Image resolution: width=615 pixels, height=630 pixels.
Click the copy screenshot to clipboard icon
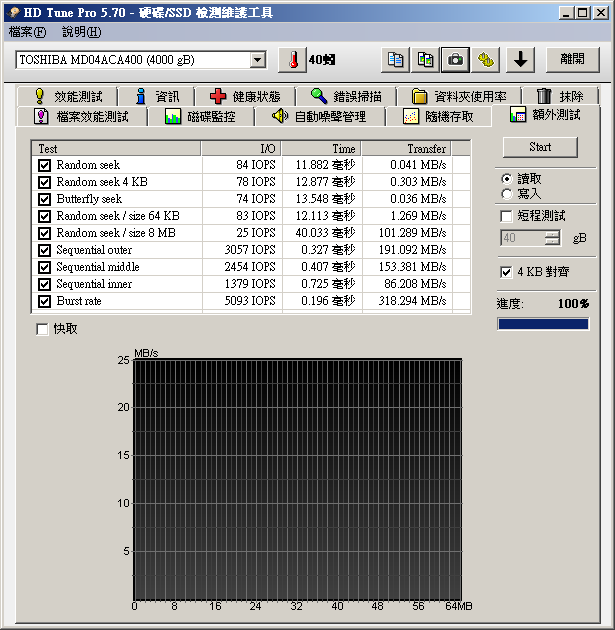click(425, 60)
